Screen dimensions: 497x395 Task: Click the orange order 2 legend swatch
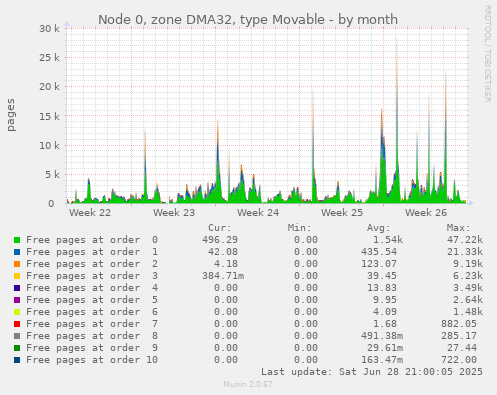coord(17,264)
